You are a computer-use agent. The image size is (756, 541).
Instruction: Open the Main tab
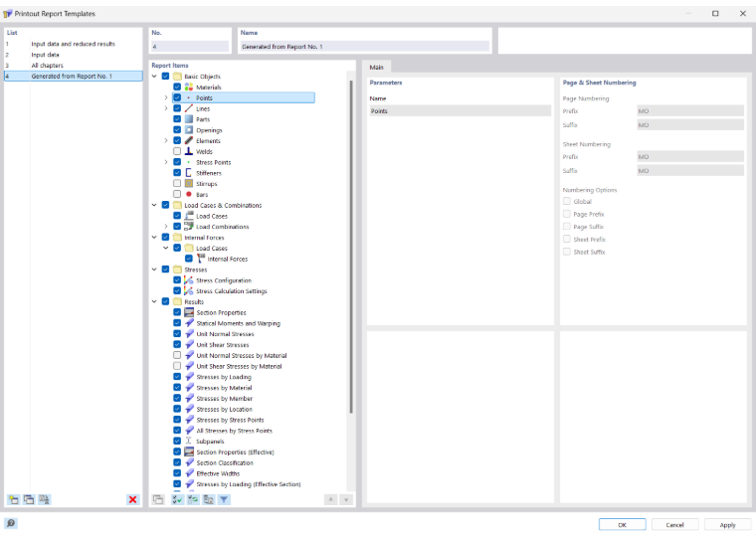coord(377,68)
